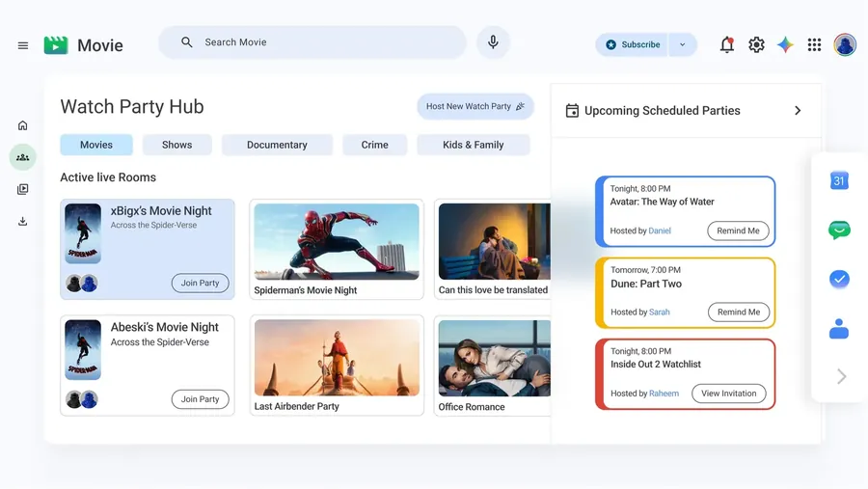The width and height of the screenshot is (868, 489).
Task: Click the Subscribe button
Action: coord(632,45)
